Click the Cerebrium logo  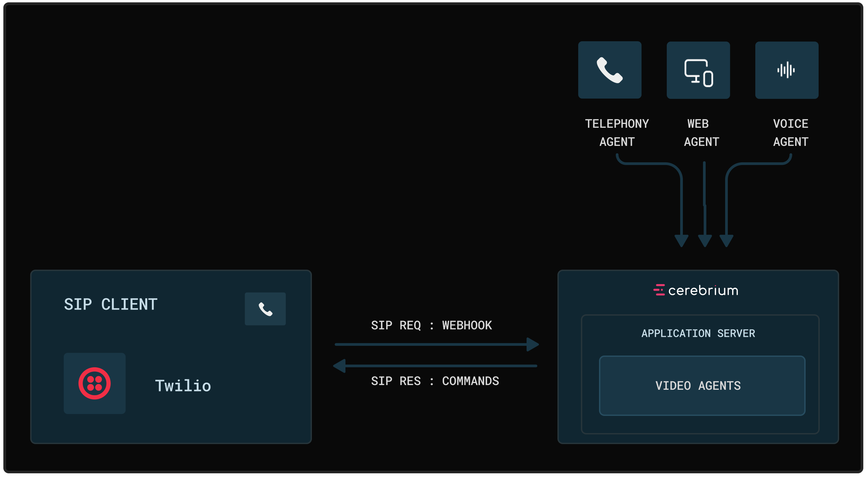[696, 290]
